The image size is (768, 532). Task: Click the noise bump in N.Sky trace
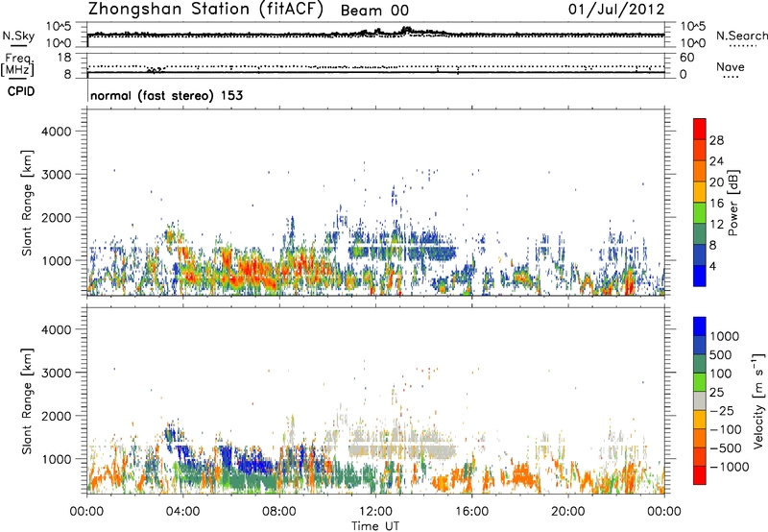[x=406, y=31]
